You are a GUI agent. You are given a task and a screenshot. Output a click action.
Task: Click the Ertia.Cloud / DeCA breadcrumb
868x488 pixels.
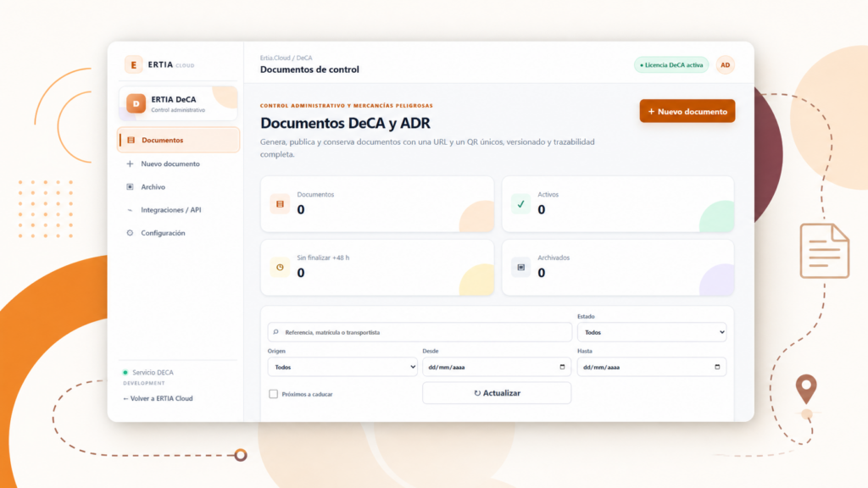pyautogui.click(x=287, y=58)
